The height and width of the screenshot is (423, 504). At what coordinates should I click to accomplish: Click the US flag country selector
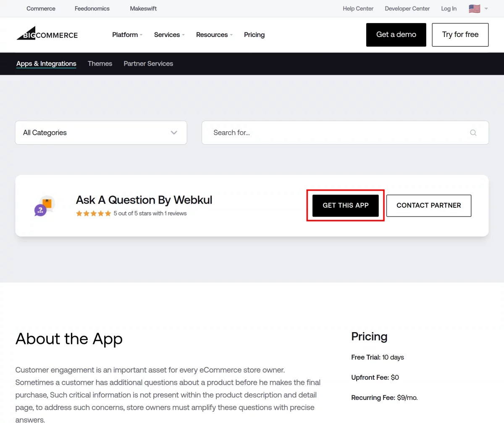(x=475, y=8)
